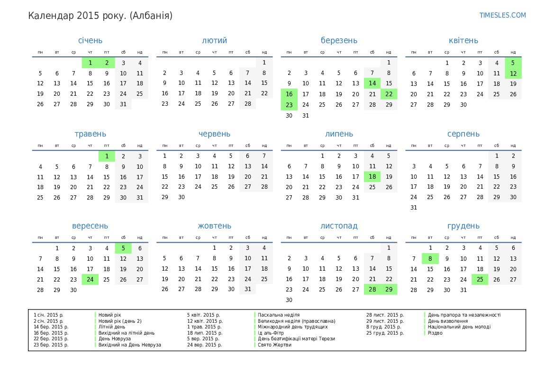The width and height of the screenshot is (554, 392).
Task: Click the "жовтень" month heading
Action: 215,226
